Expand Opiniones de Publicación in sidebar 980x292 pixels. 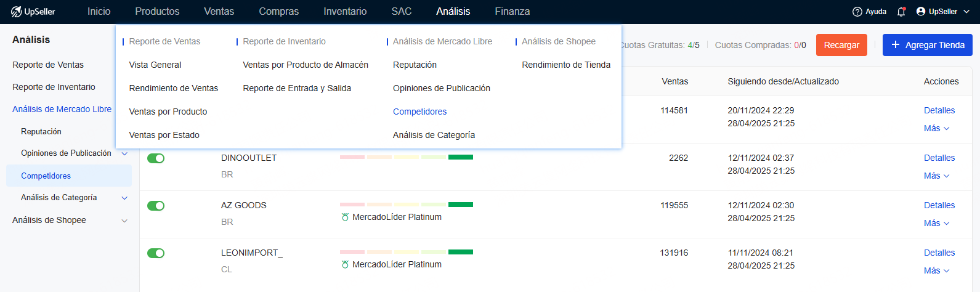click(x=124, y=153)
